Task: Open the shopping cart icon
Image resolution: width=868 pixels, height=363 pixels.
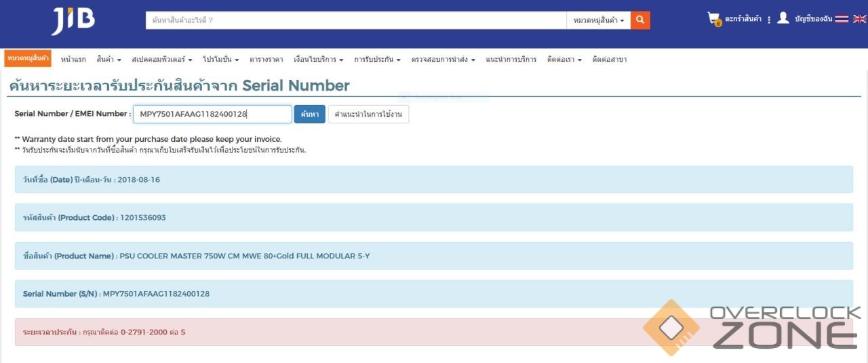Action: (x=713, y=19)
